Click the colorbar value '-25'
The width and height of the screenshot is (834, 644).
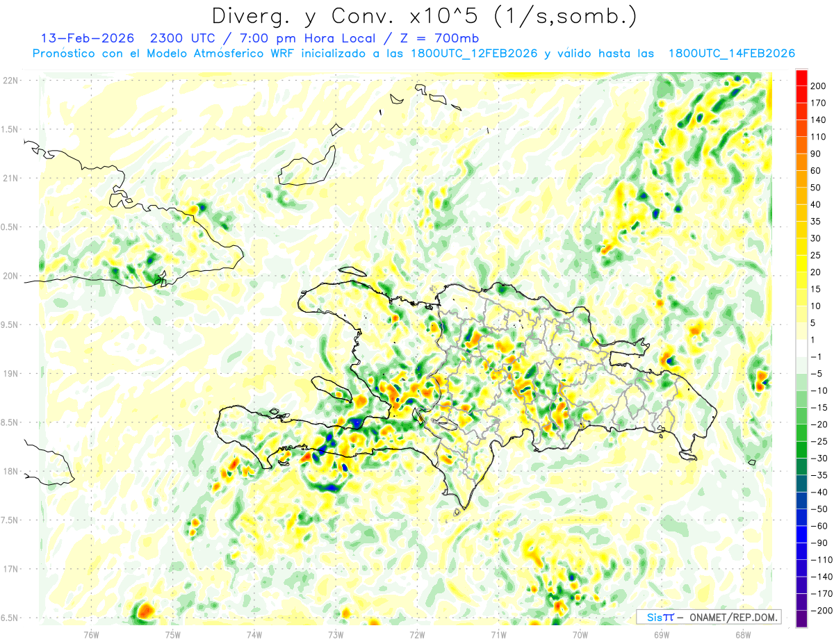pos(821,441)
